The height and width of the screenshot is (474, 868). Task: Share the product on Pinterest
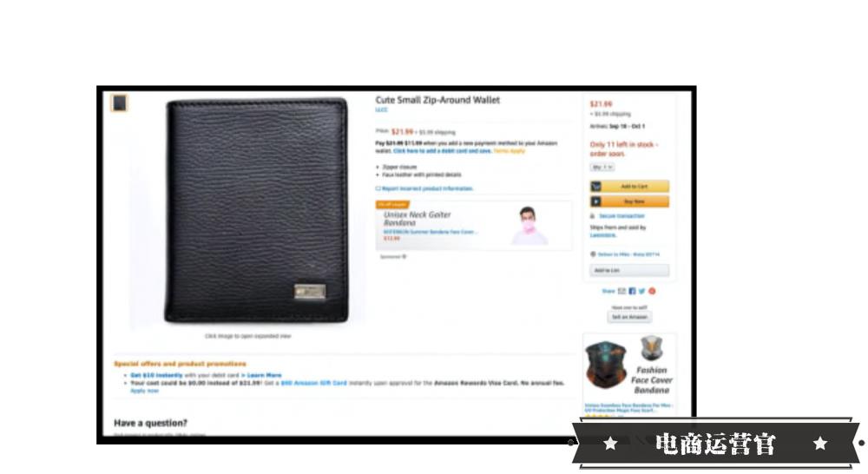pos(652,292)
